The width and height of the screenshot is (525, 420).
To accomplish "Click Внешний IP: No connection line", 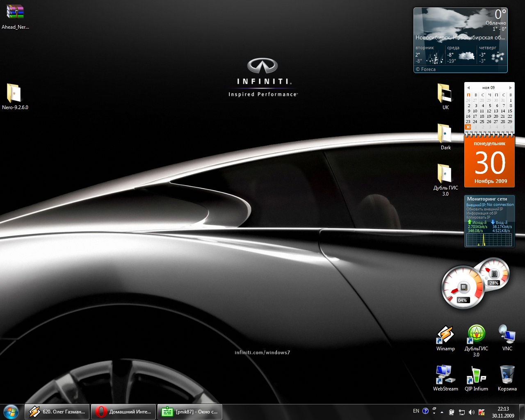I will (490, 205).
